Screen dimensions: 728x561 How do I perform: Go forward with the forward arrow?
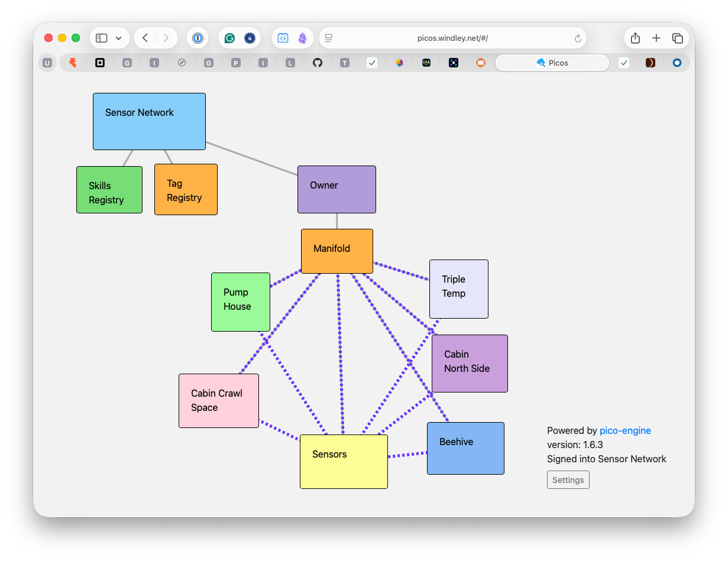[x=166, y=38]
